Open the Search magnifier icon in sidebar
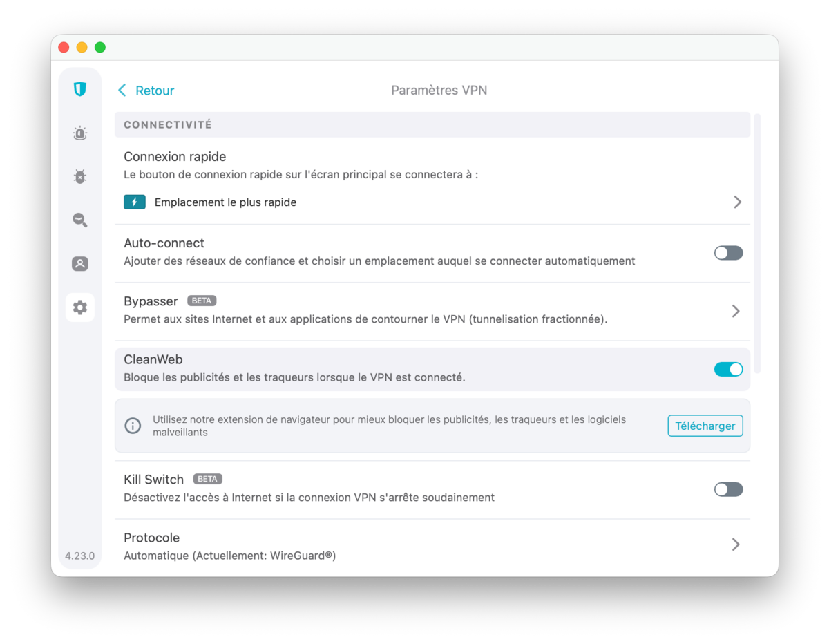 coord(80,220)
